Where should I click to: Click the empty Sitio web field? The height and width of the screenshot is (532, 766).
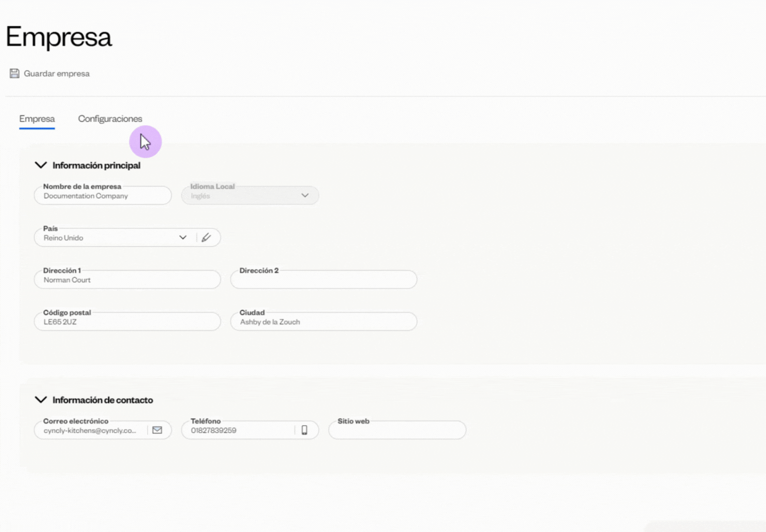point(397,430)
